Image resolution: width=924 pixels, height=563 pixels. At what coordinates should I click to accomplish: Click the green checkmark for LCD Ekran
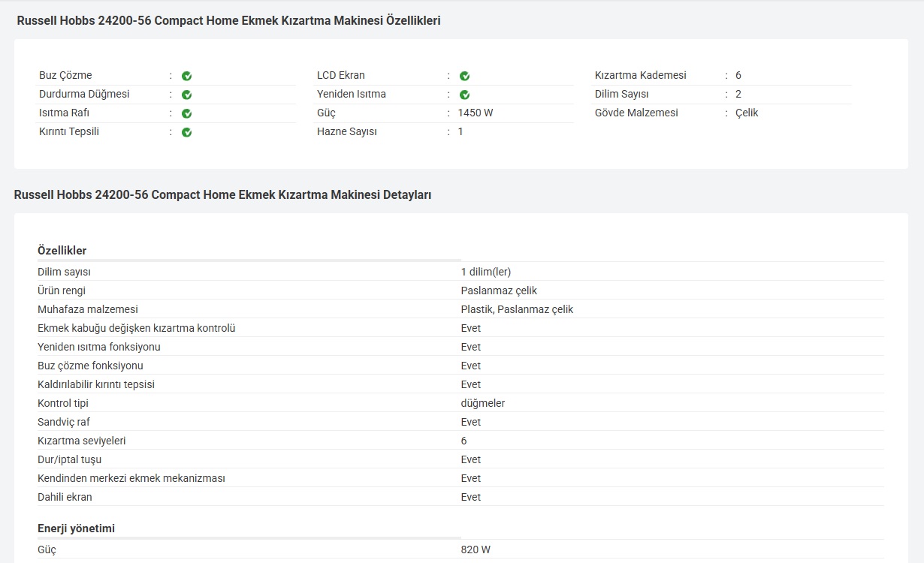tap(464, 76)
